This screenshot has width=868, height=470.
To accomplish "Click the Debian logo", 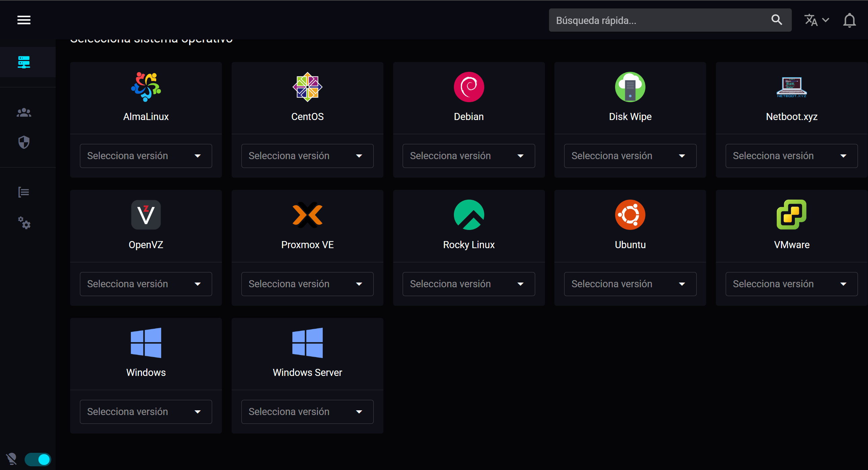I will point(469,87).
